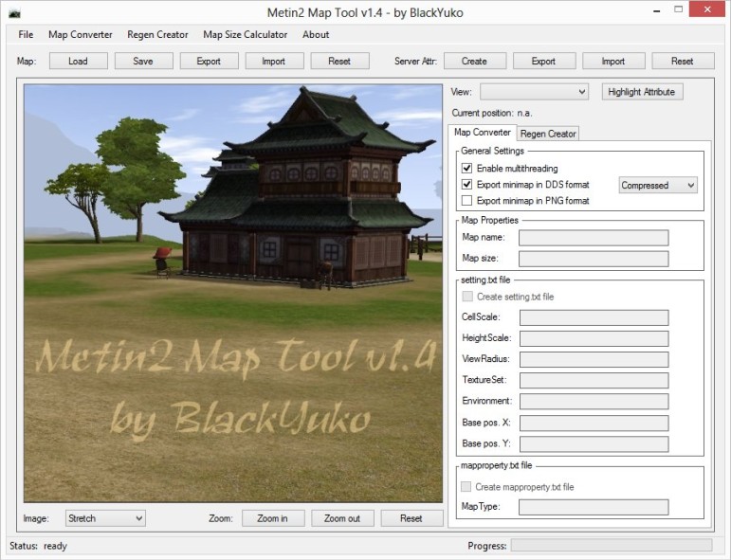Screen dimensions: 731x560
Task: Click the Map Import button
Action: coord(274,61)
